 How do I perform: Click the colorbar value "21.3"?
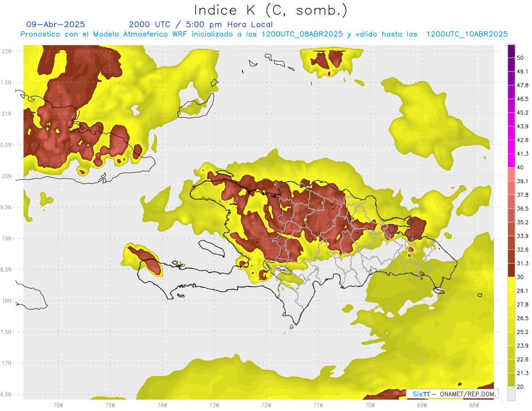pos(523,373)
